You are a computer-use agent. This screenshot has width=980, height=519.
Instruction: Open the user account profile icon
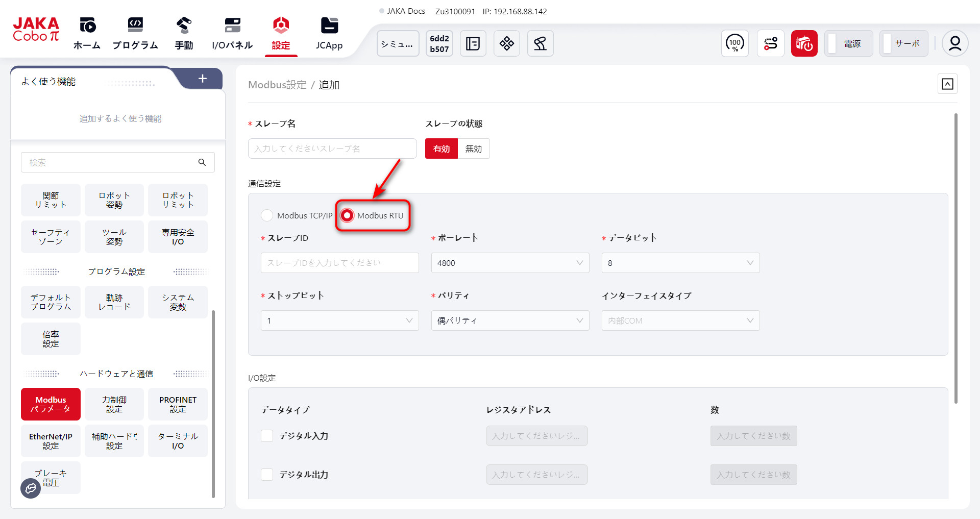(954, 43)
